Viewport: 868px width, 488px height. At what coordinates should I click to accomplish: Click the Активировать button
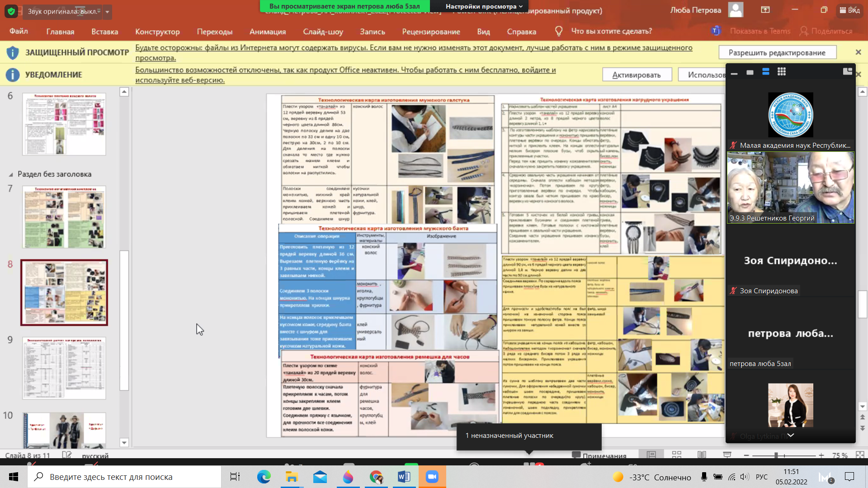636,75
